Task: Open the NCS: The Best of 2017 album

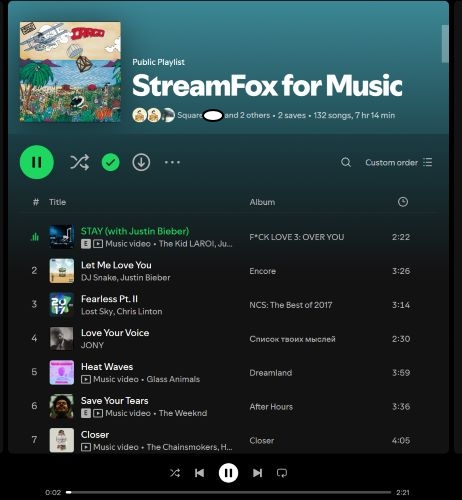Action: [291, 305]
